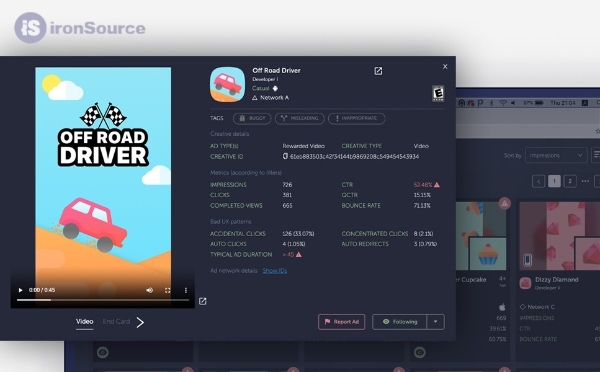Switch to the End Card tab
600x372 pixels.
116,321
